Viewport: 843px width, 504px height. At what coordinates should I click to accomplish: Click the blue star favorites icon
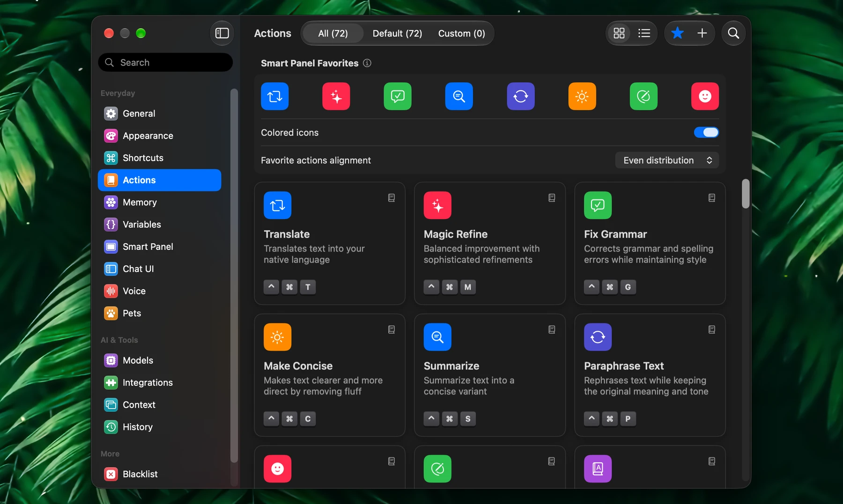[677, 33]
